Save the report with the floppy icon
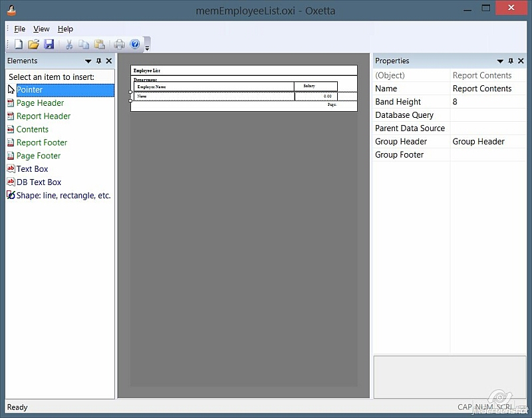The image size is (532, 418). 49,45
